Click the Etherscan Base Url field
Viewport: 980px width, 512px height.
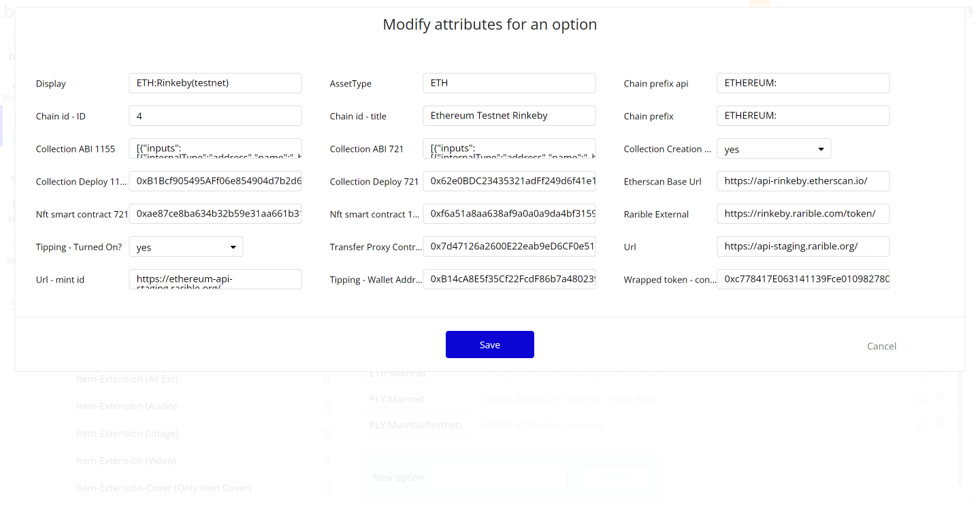tap(803, 180)
